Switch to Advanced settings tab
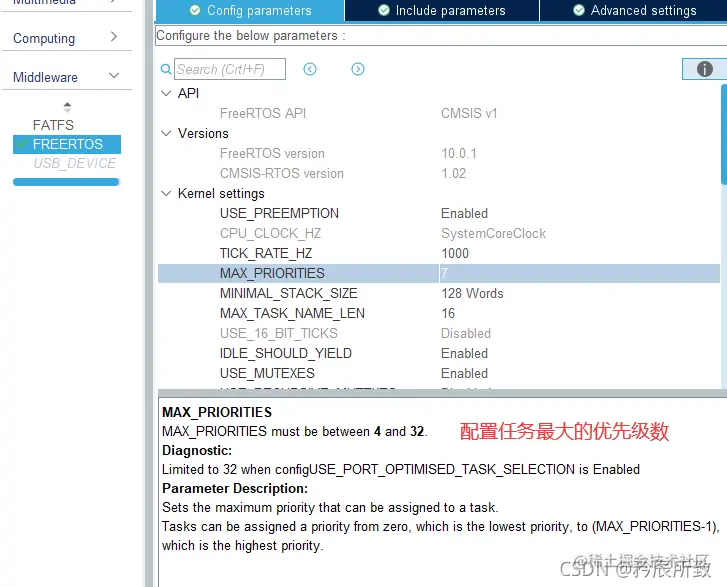The width and height of the screenshot is (727, 587). [634, 10]
